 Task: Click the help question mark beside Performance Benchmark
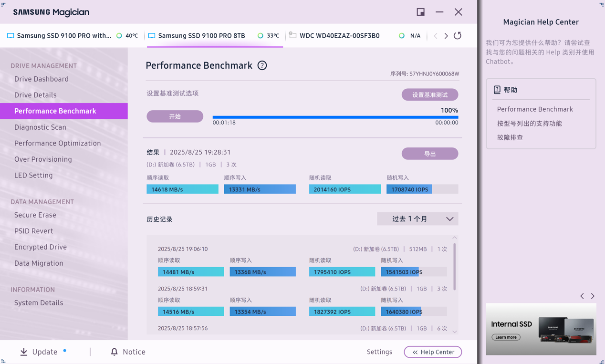262,66
